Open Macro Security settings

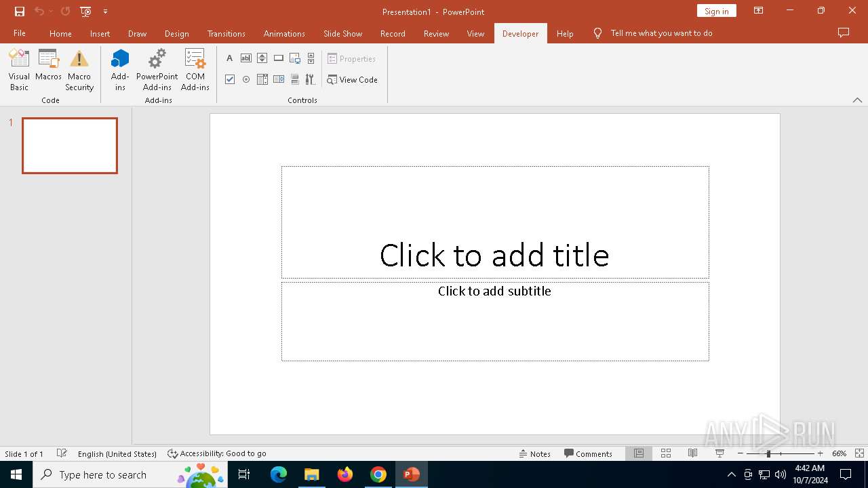pyautogui.click(x=79, y=70)
